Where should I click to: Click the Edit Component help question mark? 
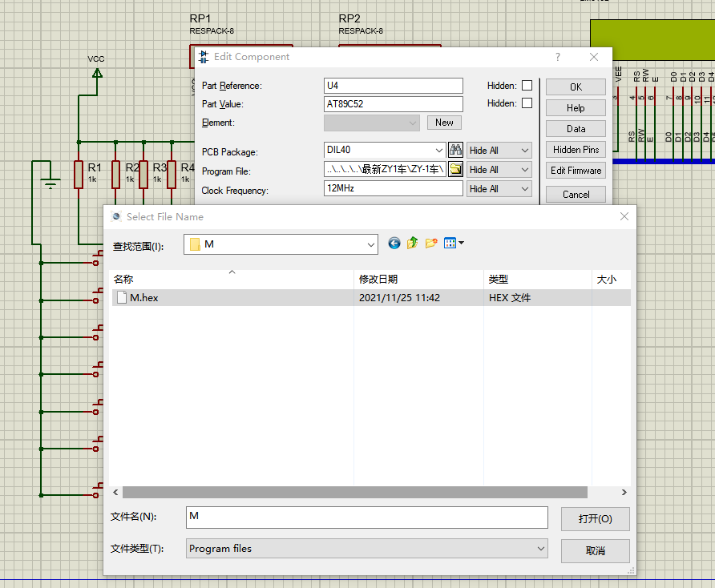tap(558, 57)
